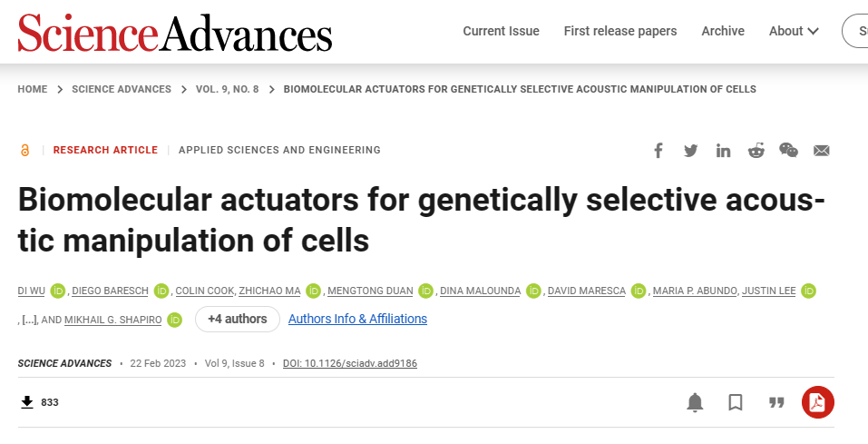Email this article envelope icon
This screenshot has width=868, height=444.
(822, 150)
